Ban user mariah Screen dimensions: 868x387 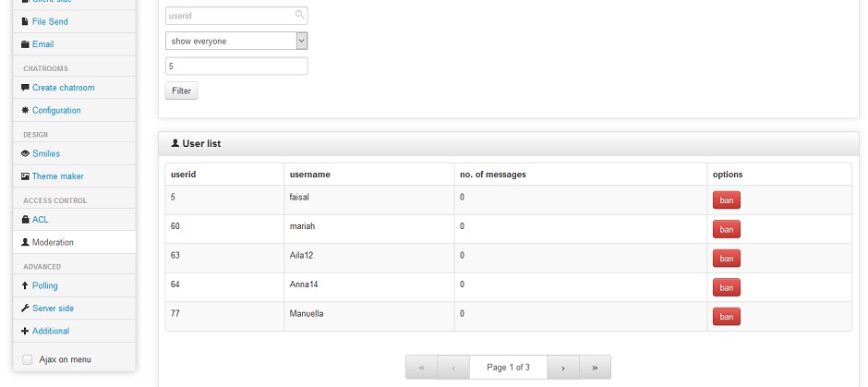point(727,229)
